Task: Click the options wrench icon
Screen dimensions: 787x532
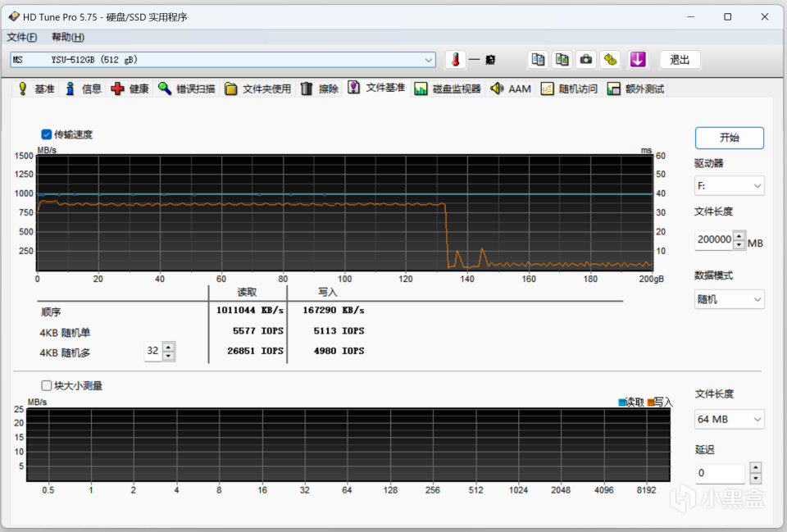Action: (x=610, y=60)
